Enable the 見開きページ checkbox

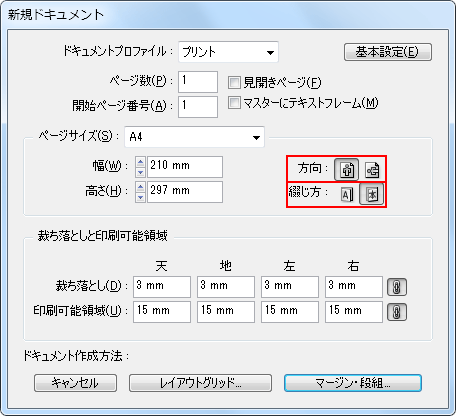click(x=234, y=82)
